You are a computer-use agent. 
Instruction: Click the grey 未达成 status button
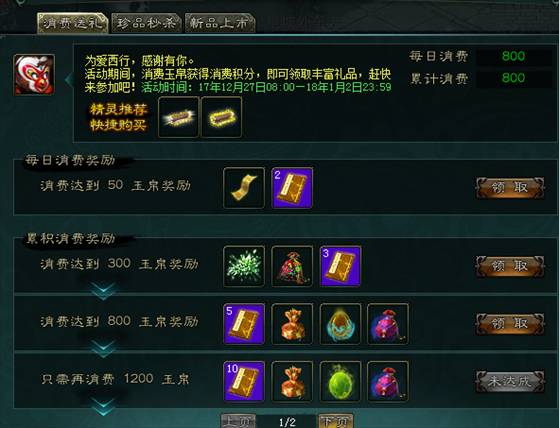point(510,381)
